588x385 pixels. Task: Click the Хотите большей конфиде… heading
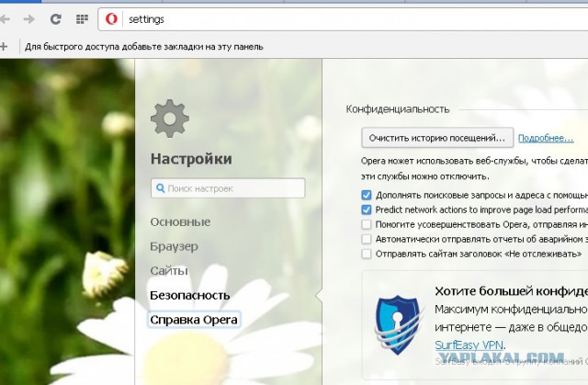pos(512,291)
